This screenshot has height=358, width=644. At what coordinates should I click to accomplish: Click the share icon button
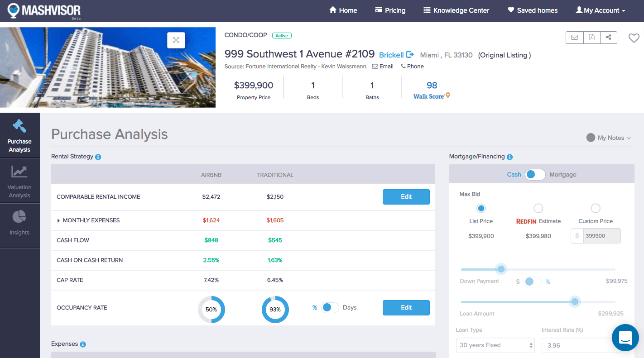[x=608, y=38]
